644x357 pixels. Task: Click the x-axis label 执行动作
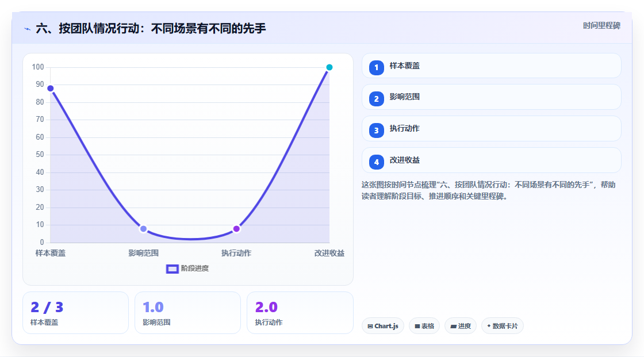pyautogui.click(x=236, y=253)
